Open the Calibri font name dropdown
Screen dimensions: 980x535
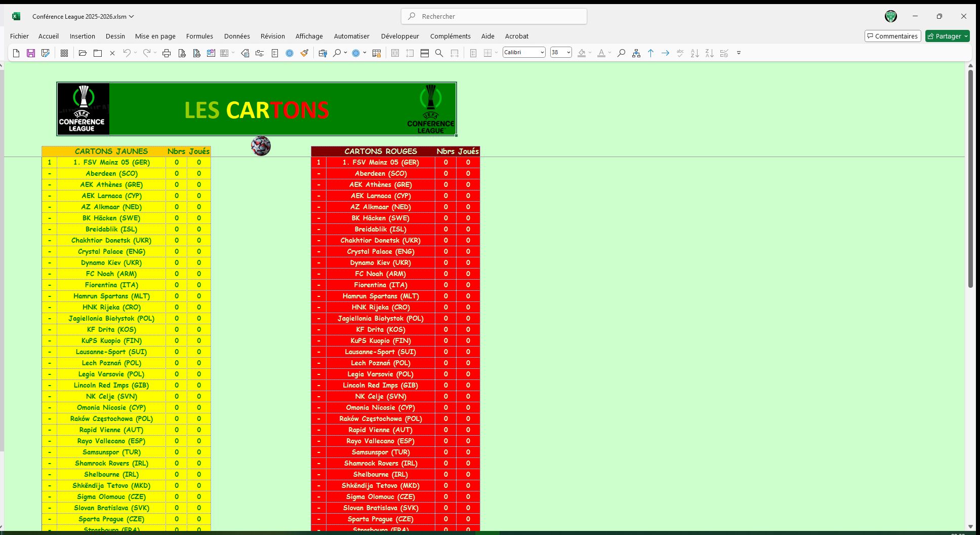click(542, 53)
